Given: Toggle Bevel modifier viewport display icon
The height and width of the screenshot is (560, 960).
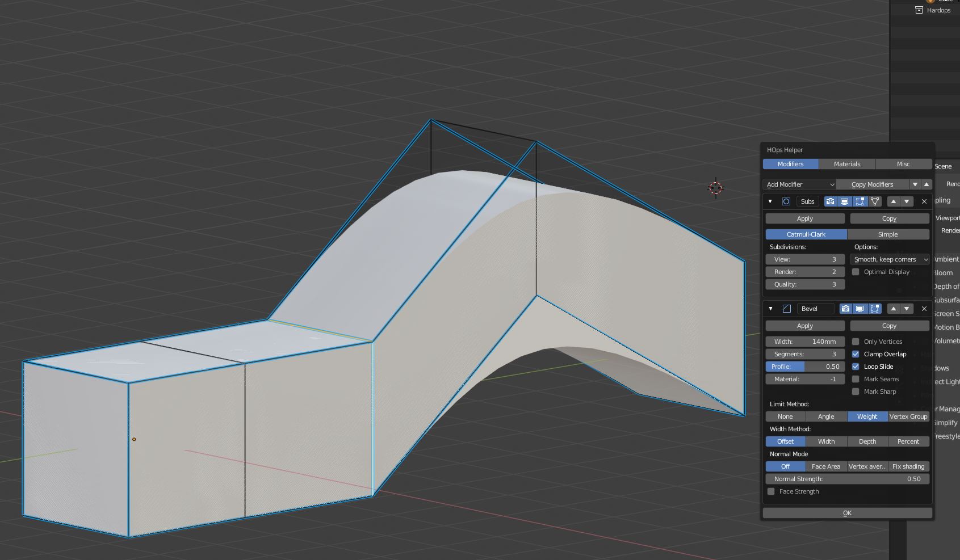Looking at the screenshot, I should [x=860, y=309].
